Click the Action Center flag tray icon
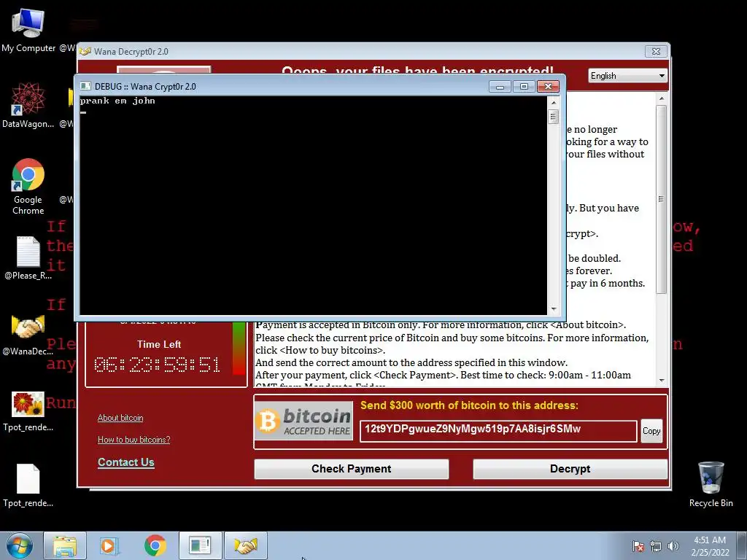The image size is (747, 560). click(x=638, y=546)
